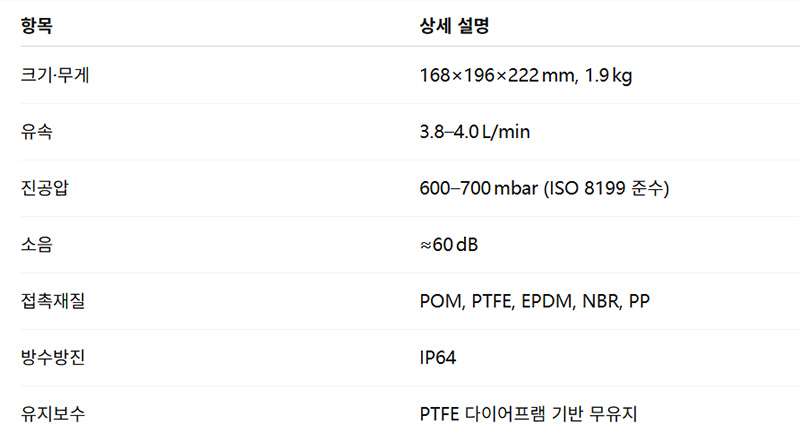Click the 무유지 text in maintenance row
Image resolution: width=800 pixels, height=433 pixels.
click(612, 412)
